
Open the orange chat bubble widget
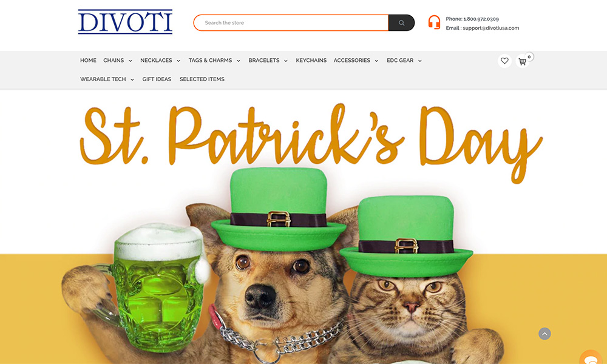[592, 358]
